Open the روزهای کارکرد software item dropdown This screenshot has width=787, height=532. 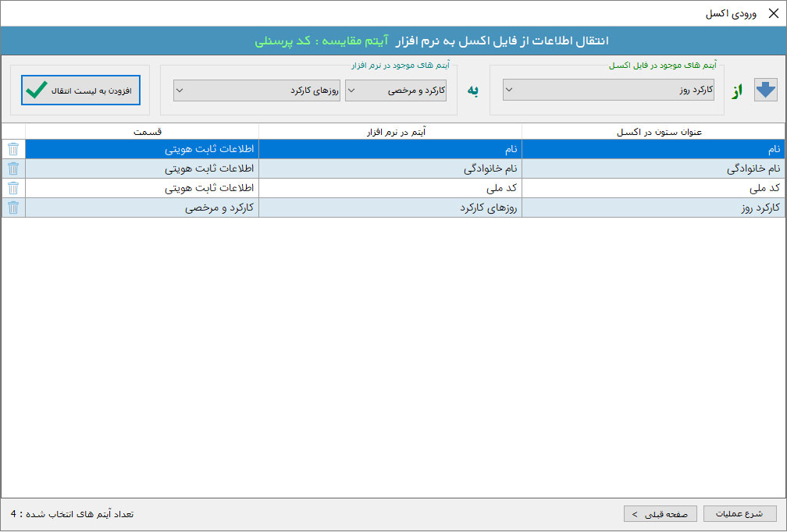(256, 90)
